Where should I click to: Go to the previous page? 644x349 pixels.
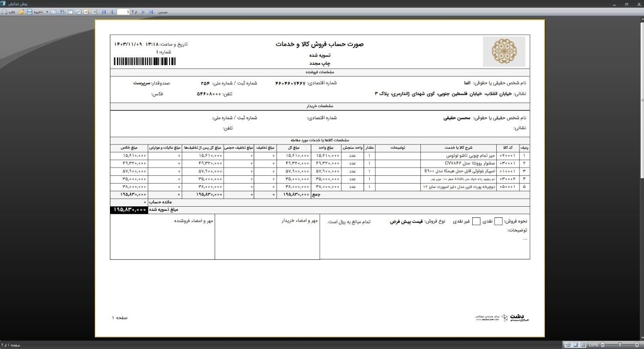(112, 12)
